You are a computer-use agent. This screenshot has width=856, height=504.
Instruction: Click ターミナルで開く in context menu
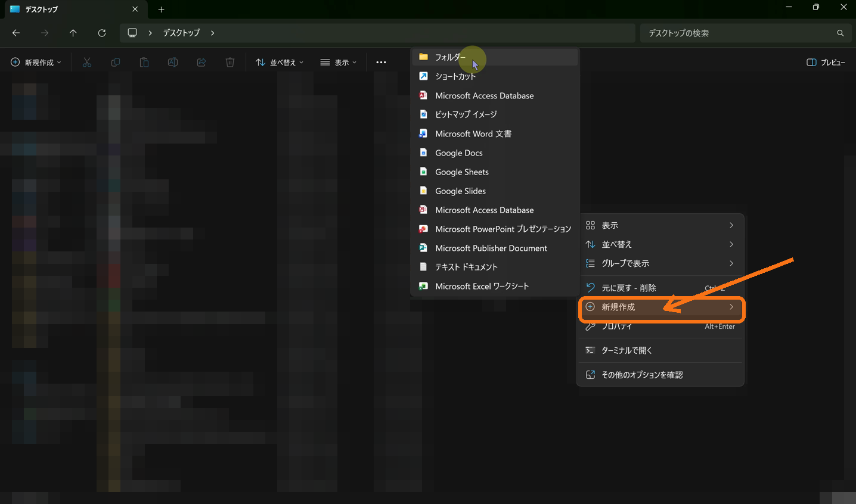[x=660, y=350]
